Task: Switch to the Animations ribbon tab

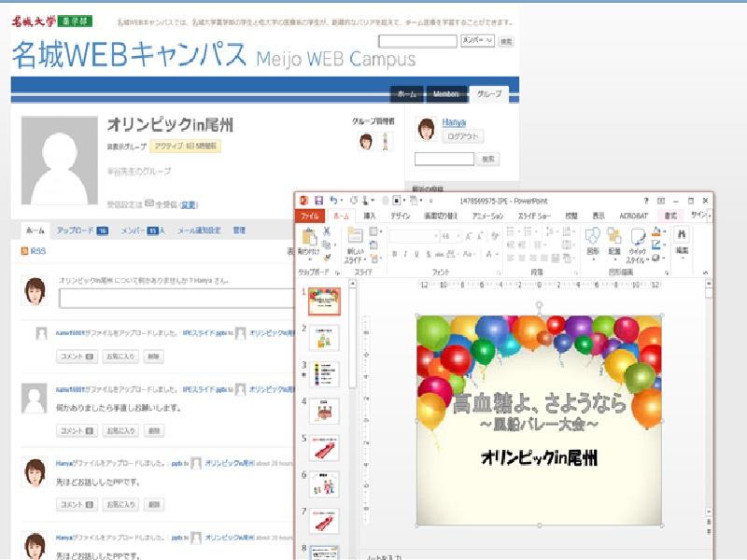Action: coord(487,217)
